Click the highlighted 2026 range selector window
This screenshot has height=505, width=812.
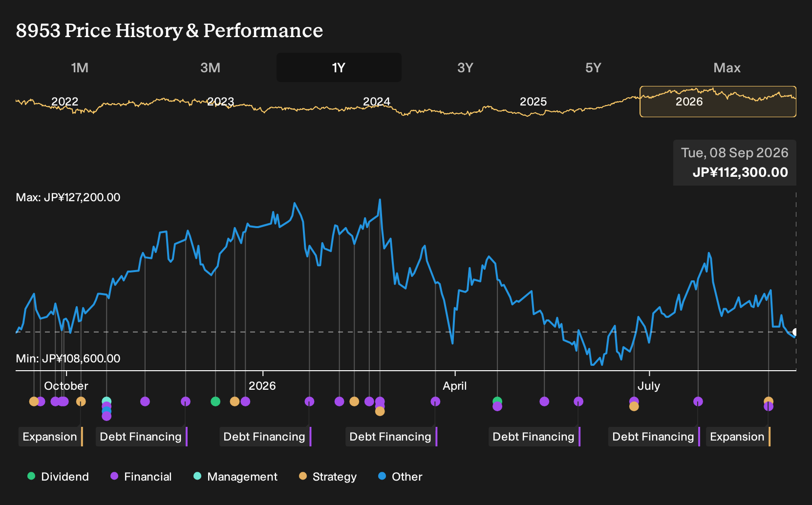[x=718, y=102]
